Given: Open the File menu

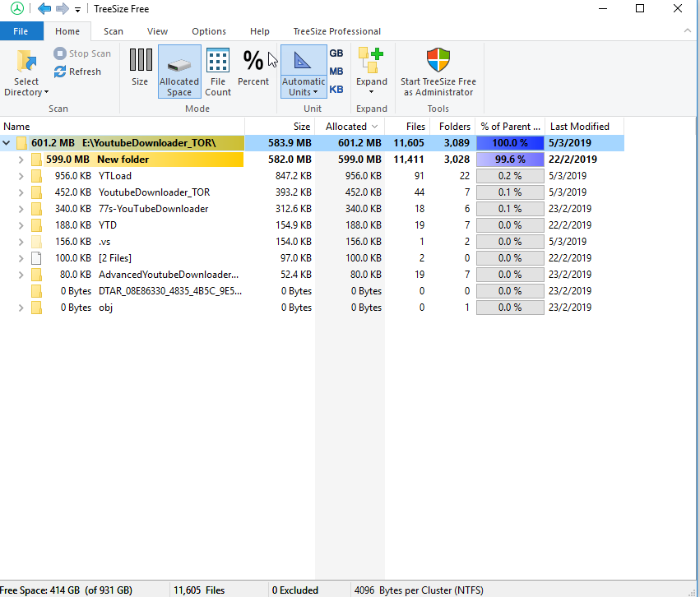Looking at the screenshot, I should click(x=21, y=31).
